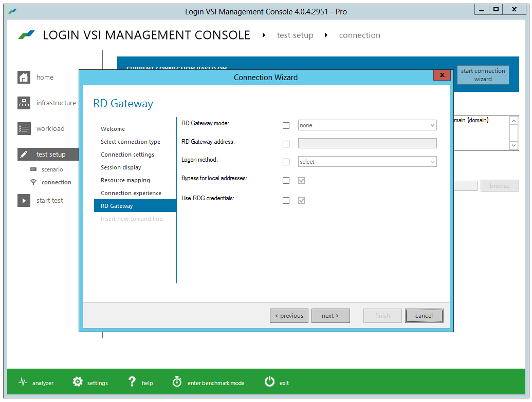Screen dimensions: 532x402
Task: Go to Connection experience step
Action: 131,193
